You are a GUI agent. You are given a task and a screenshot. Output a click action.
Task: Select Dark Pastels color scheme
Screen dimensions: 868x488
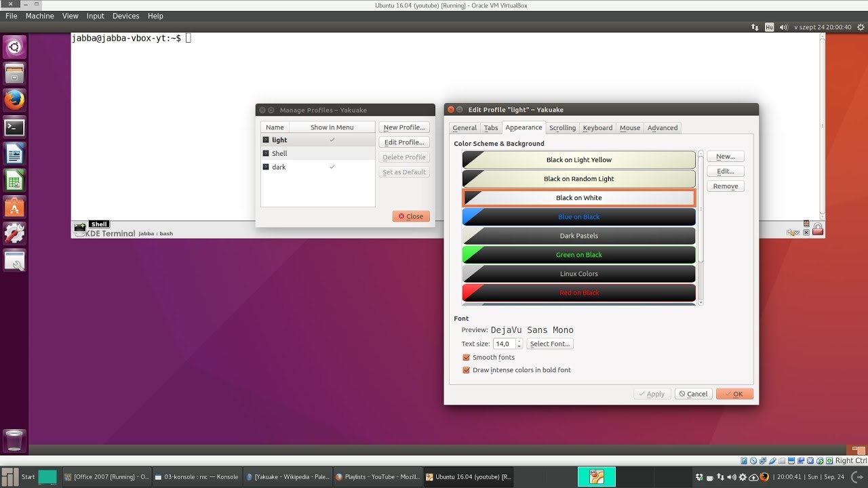[579, 236]
